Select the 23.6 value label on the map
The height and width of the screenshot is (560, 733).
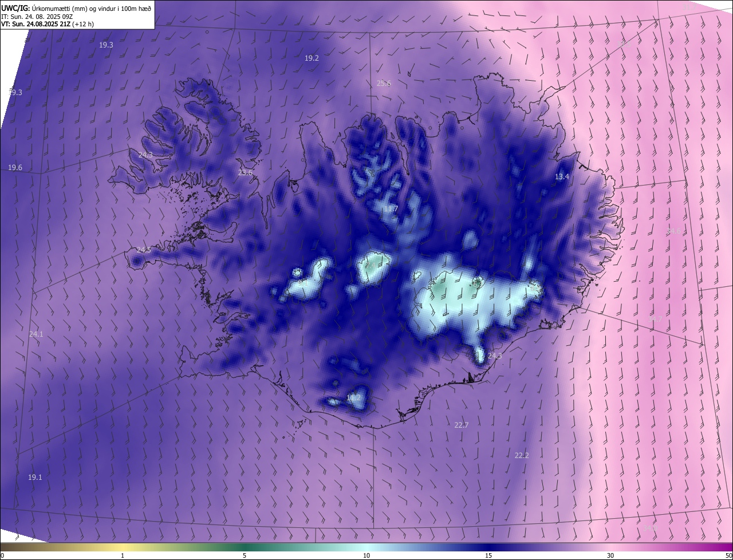pos(245,173)
